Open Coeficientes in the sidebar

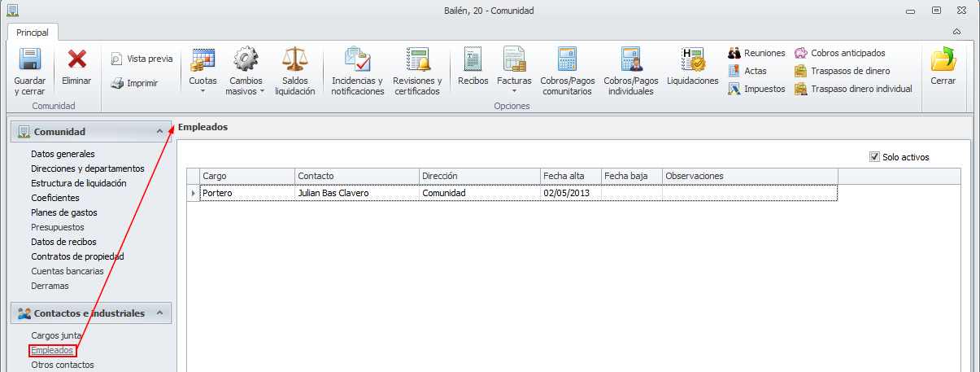tap(55, 198)
